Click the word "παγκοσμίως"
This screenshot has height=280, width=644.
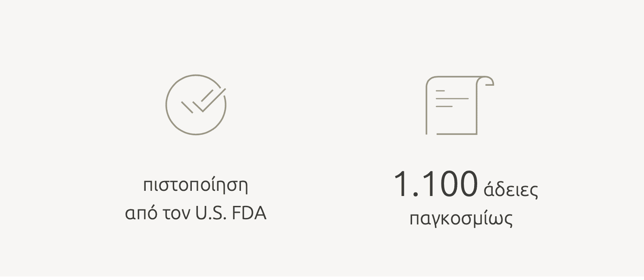[x=461, y=218]
